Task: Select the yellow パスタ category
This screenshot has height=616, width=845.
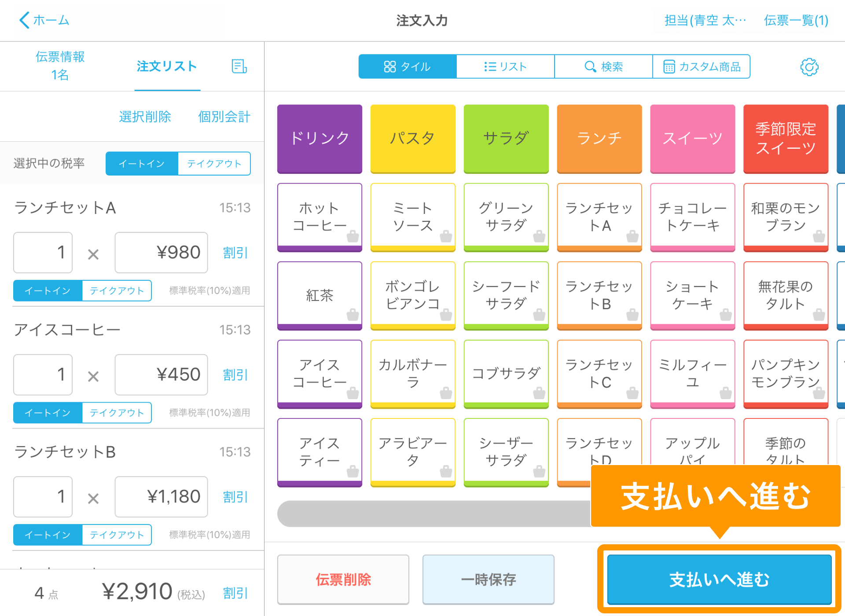Action: (413, 139)
